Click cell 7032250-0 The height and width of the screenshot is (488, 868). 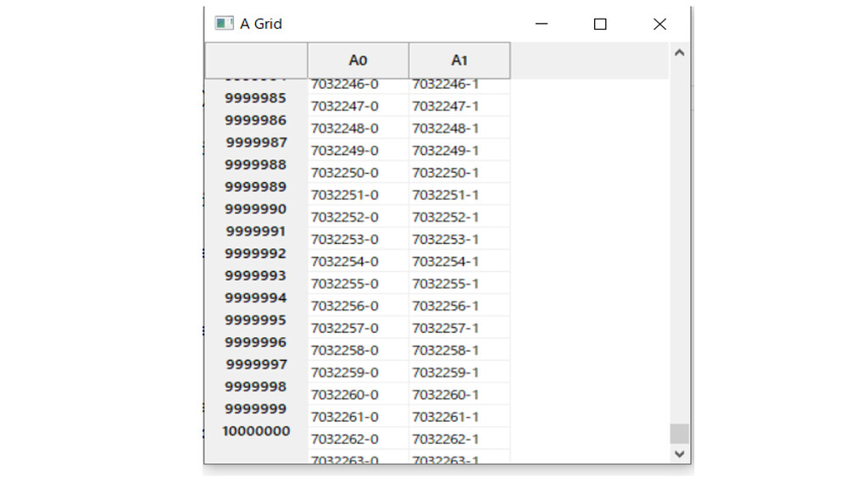pyautogui.click(x=359, y=172)
